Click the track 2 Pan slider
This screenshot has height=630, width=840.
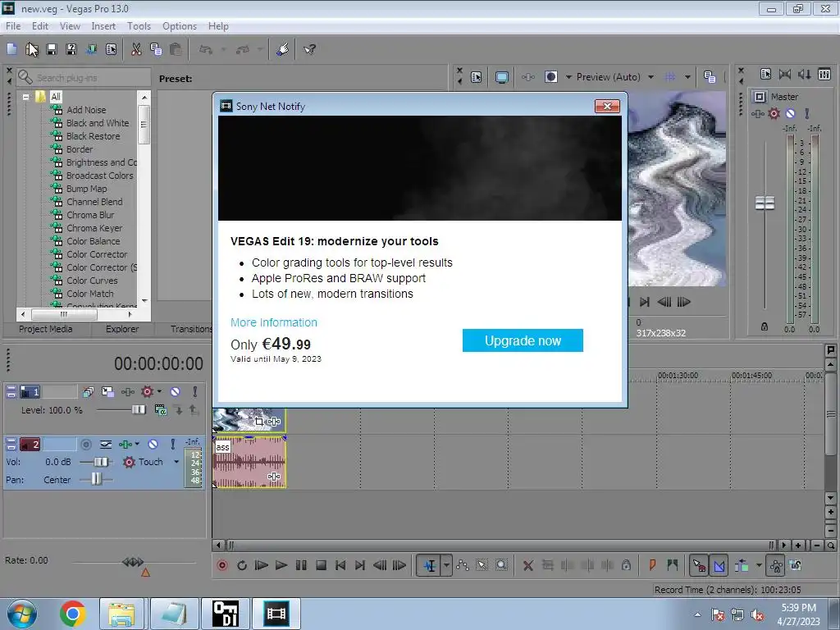(x=96, y=479)
